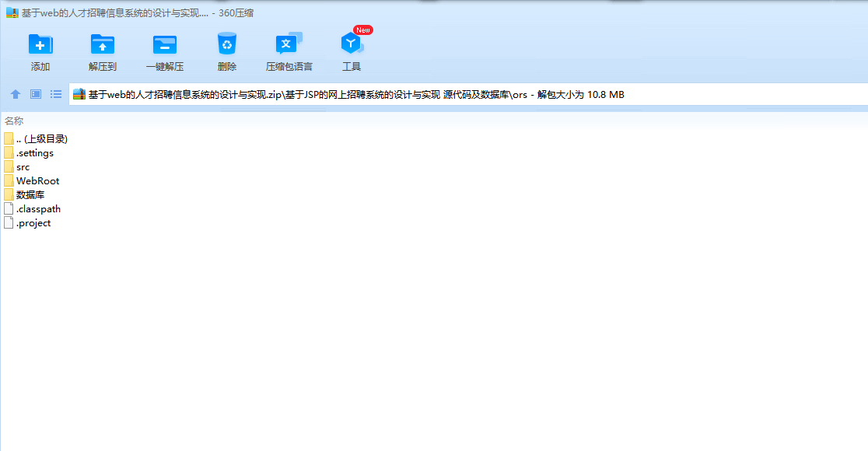The height and width of the screenshot is (451, 868).
Task: Click the 解压到 (Extract to) icon
Action: click(103, 45)
